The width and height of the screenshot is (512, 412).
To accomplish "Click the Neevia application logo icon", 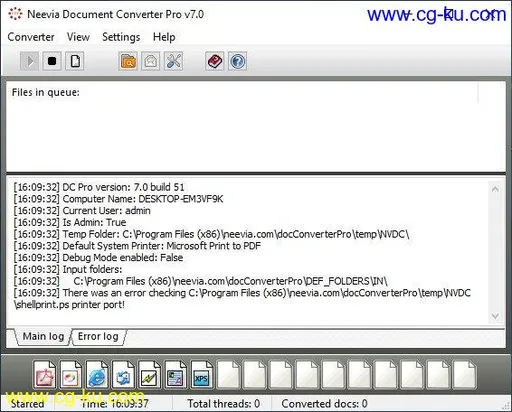I will click(x=15, y=14).
